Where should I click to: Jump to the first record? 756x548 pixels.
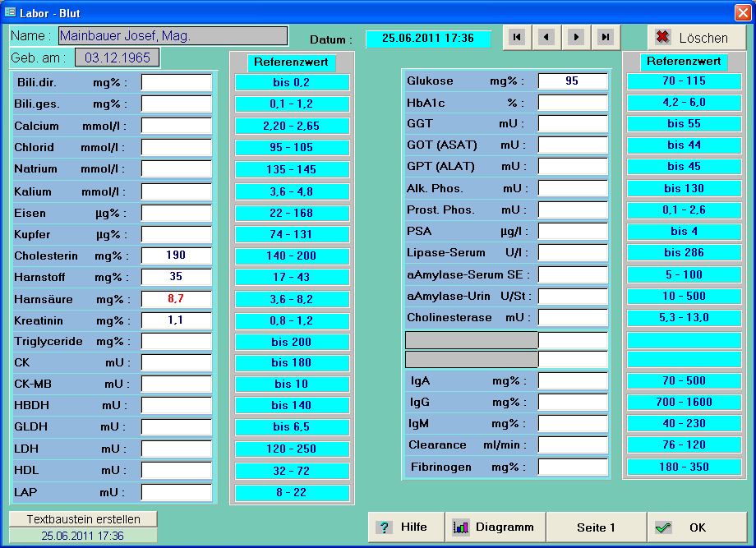(516, 37)
